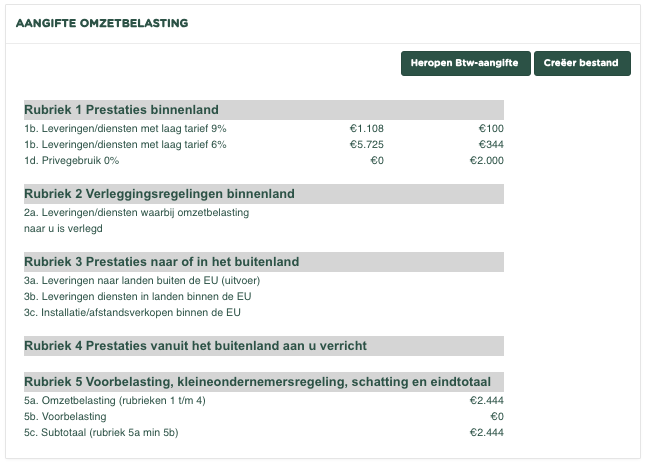645x464 pixels.
Task: Select the €2.000 Privegebruik value
Action: tap(486, 160)
